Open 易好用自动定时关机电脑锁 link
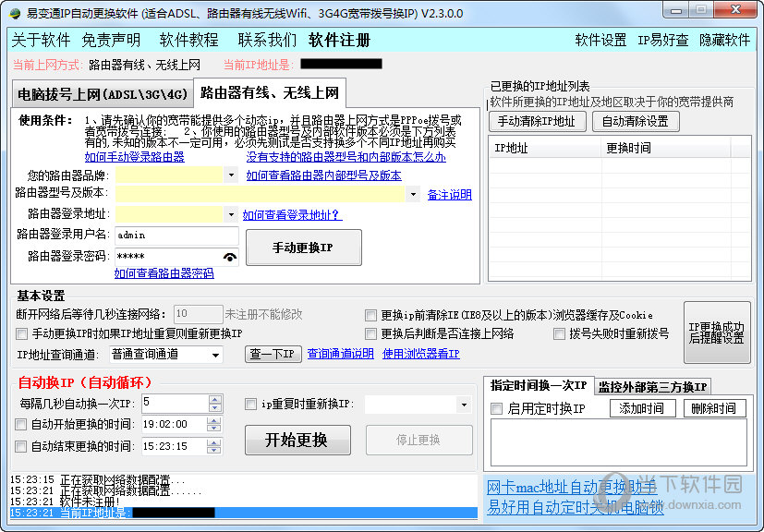 (x=575, y=507)
